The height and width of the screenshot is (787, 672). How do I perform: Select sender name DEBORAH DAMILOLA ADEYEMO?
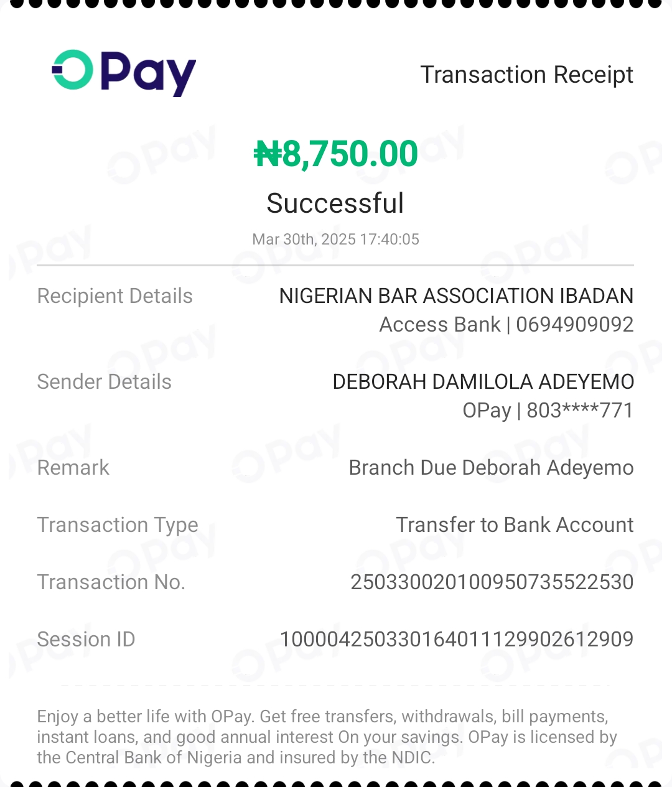pyautogui.click(x=483, y=382)
